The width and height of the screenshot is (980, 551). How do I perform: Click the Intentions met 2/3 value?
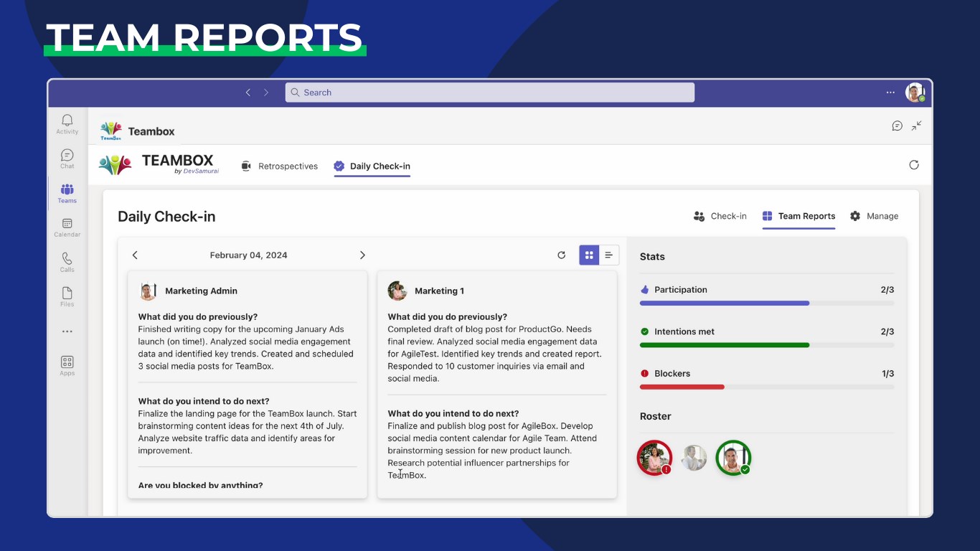point(887,331)
